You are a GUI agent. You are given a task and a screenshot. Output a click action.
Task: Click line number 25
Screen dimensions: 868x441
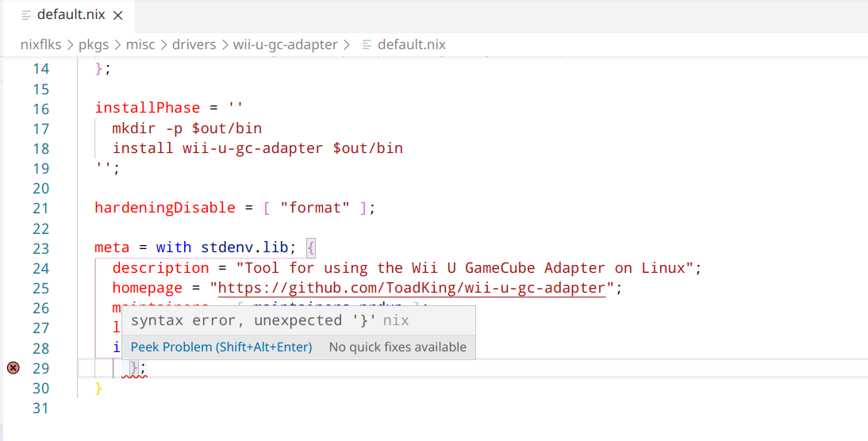[x=40, y=288]
